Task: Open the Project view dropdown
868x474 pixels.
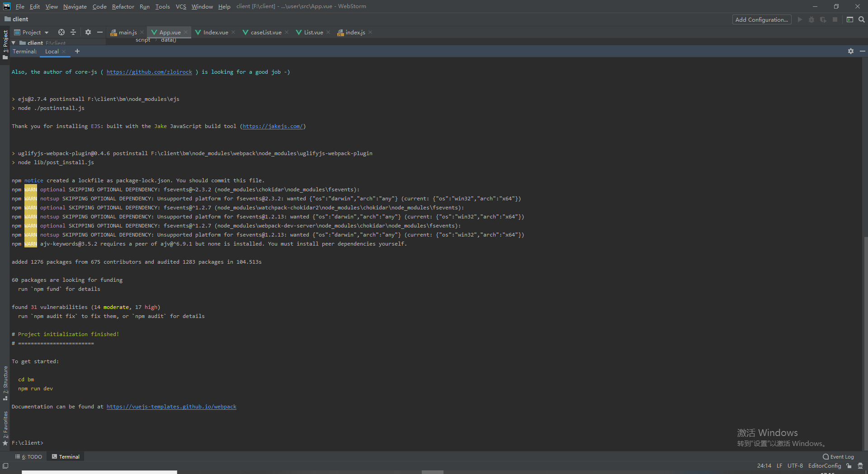Action: point(32,32)
